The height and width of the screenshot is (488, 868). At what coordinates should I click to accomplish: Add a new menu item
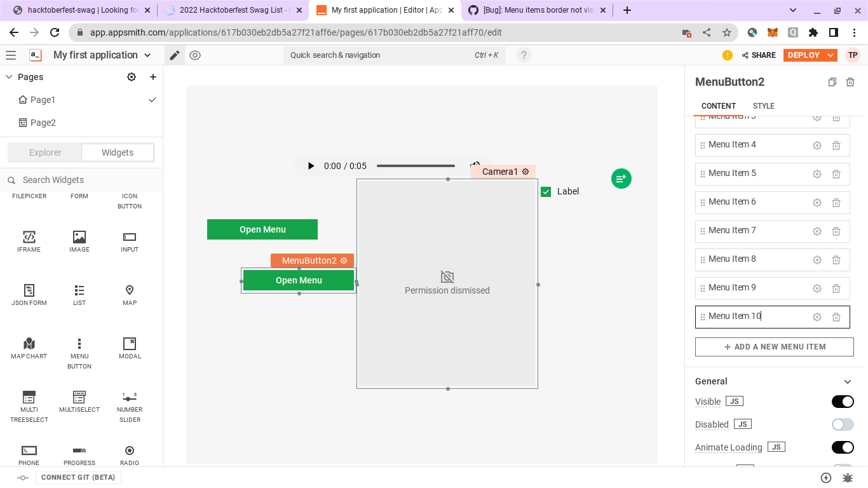(775, 347)
